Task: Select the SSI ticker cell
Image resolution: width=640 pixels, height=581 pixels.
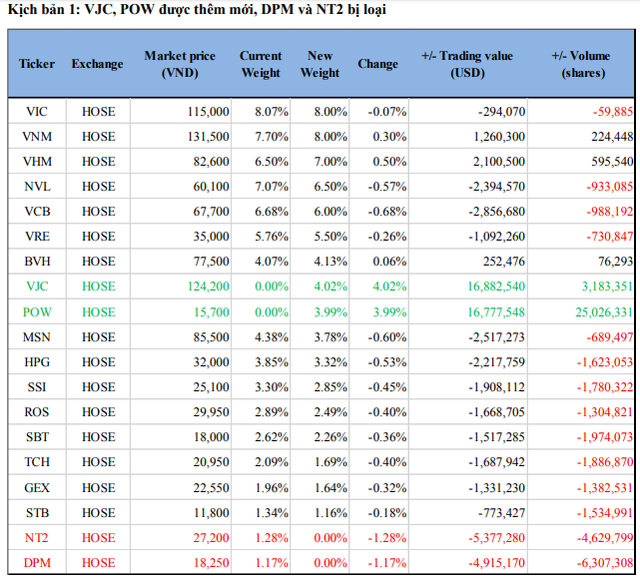Action: pyautogui.click(x=37, y=387)
